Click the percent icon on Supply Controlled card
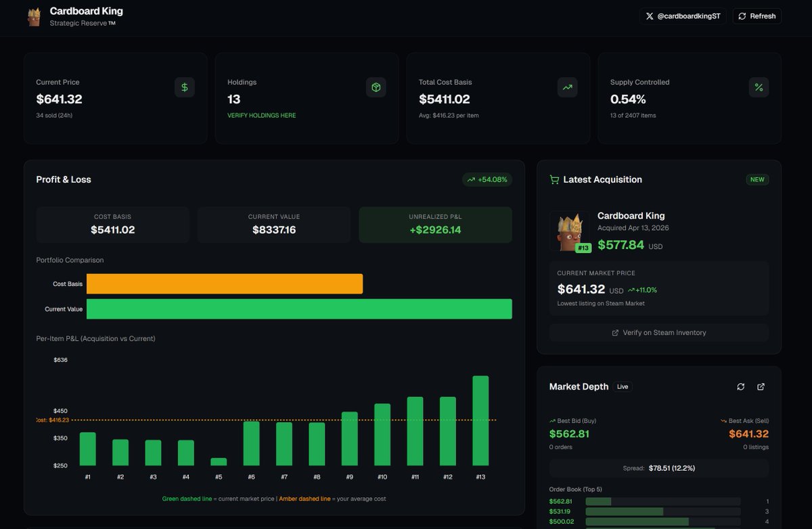 click(759, 87)
